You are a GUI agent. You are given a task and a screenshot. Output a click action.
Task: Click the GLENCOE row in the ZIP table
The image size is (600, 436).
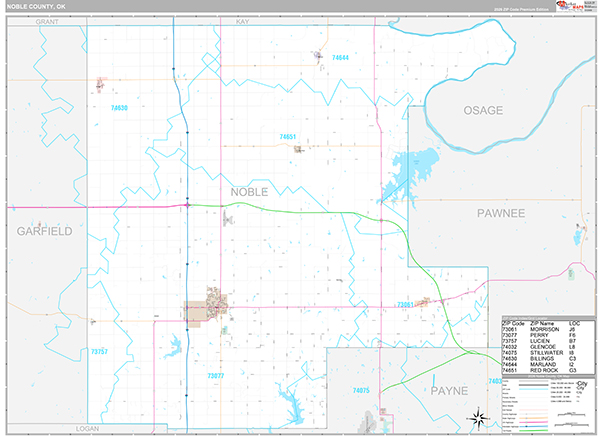coord(548,347)
